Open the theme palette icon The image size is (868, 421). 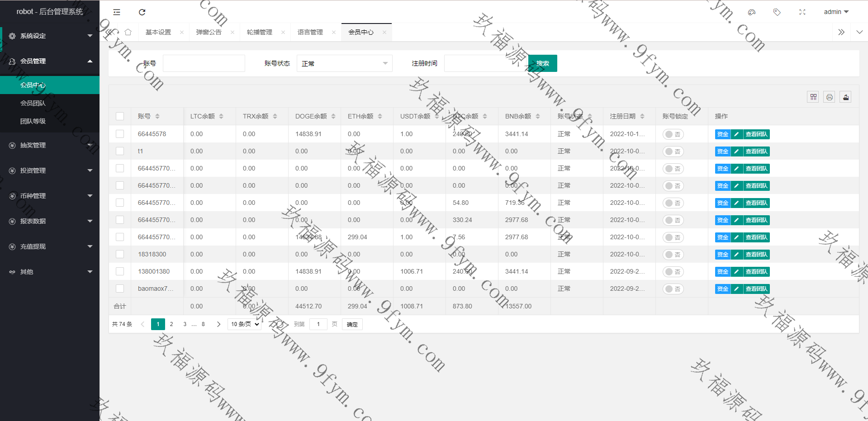point(752,12)
